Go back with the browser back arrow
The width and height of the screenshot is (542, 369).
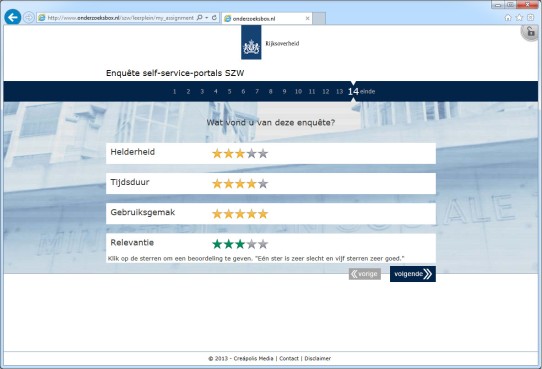pyautogui.click(x=13, y=17)
